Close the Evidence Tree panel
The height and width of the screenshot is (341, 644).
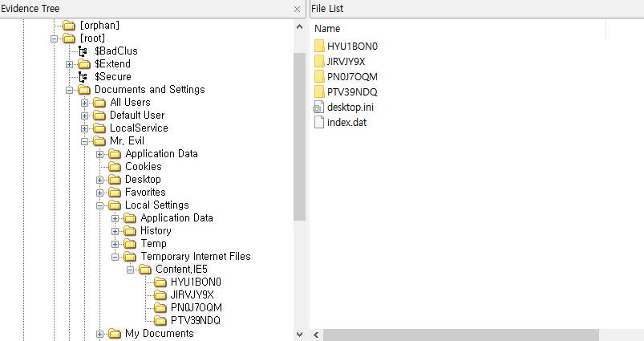coord(298,9)
